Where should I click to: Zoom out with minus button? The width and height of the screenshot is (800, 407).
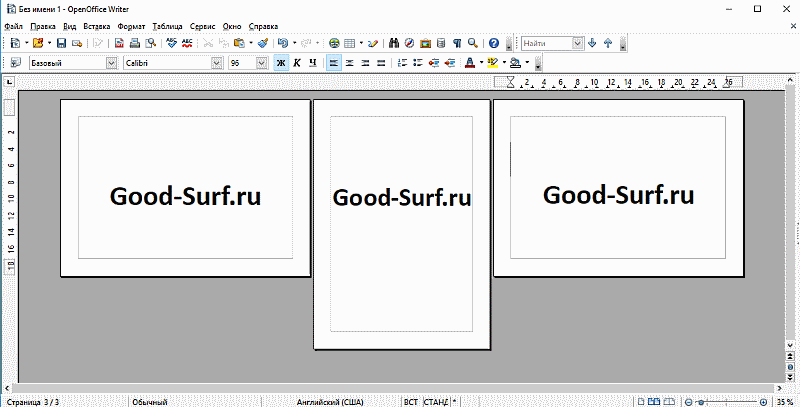point(688,402)
